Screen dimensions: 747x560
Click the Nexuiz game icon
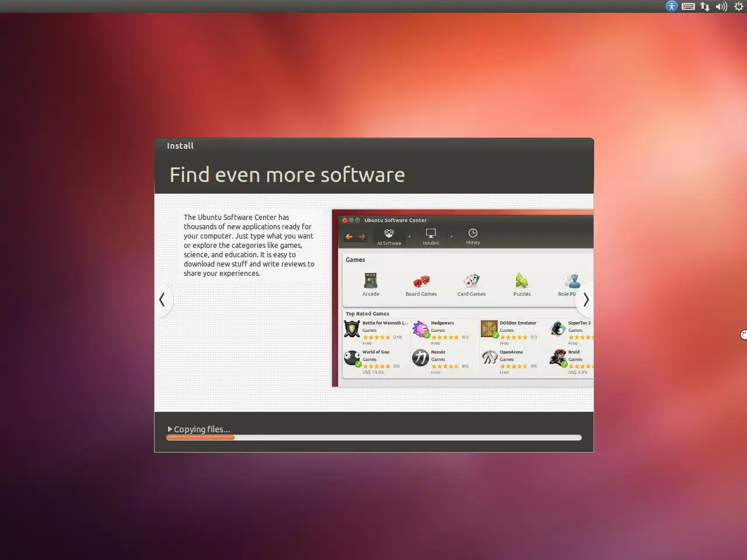click(420, 358)
